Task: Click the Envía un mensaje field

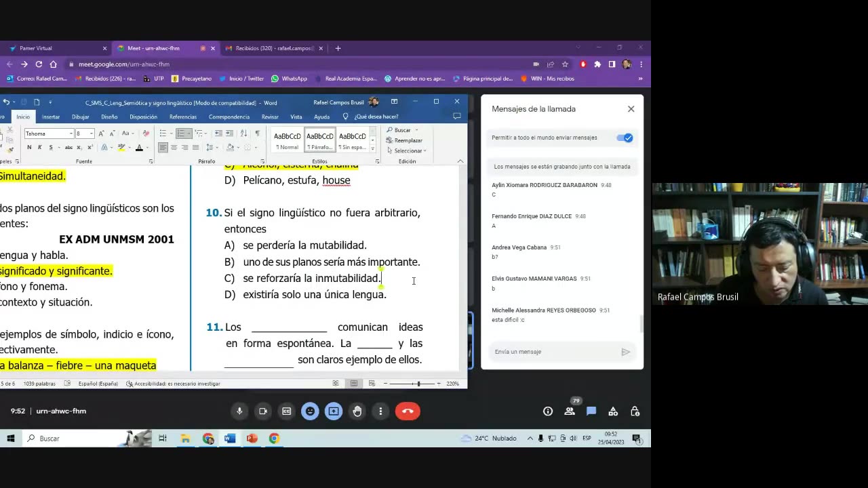Action: (x=553, y=352)
